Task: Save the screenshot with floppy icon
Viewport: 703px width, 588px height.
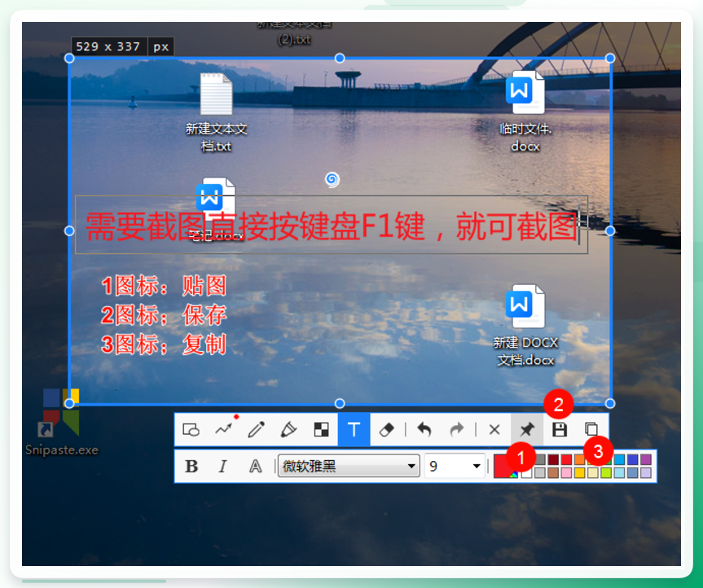Action: 559,430
